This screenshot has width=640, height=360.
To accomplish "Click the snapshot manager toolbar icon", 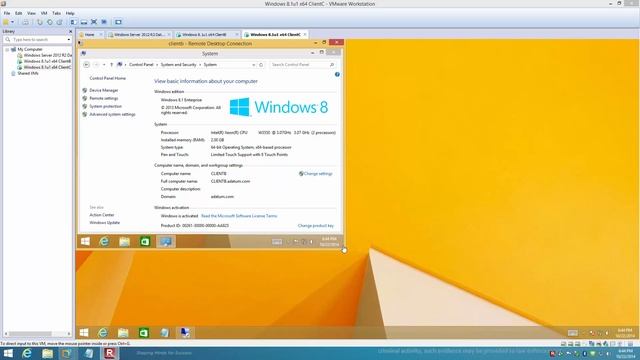I will [60, 22].
